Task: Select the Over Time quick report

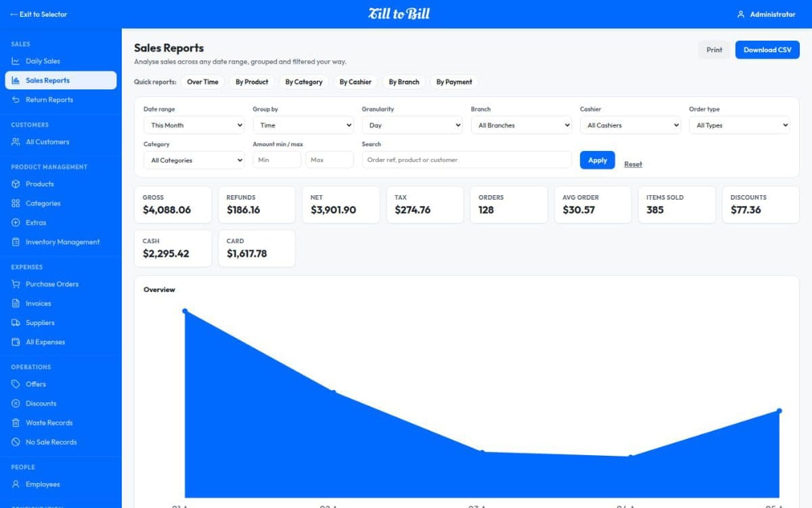Action: click(x=203, y=82)
